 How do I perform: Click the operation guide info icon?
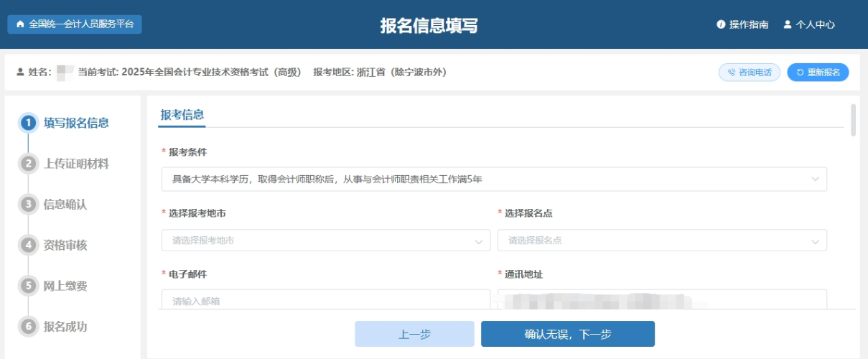coord(721,24)
